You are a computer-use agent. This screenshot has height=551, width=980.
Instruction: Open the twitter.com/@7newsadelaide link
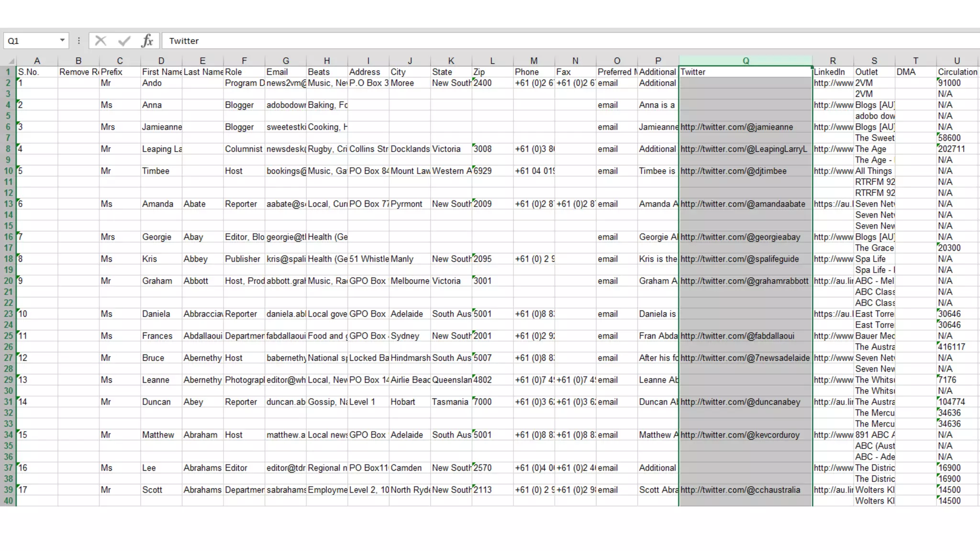(745, 358)
